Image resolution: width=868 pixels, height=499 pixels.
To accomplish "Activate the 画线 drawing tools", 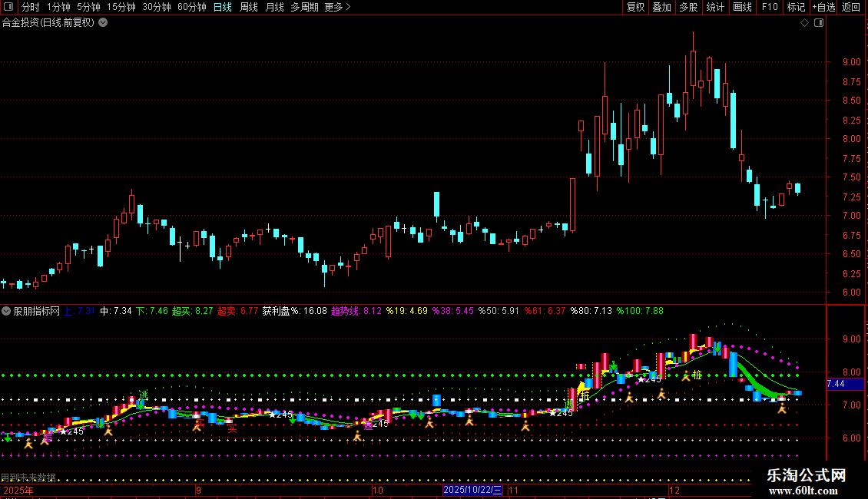I will [x=742, y=7].
